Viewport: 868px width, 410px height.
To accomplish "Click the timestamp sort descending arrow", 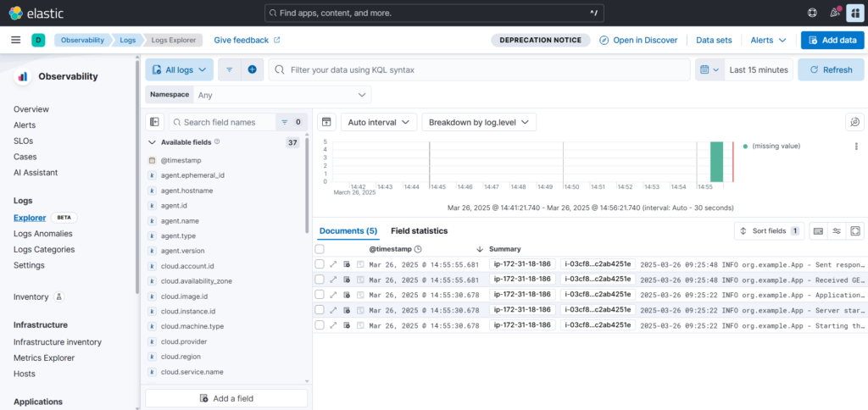I will 480,249.
